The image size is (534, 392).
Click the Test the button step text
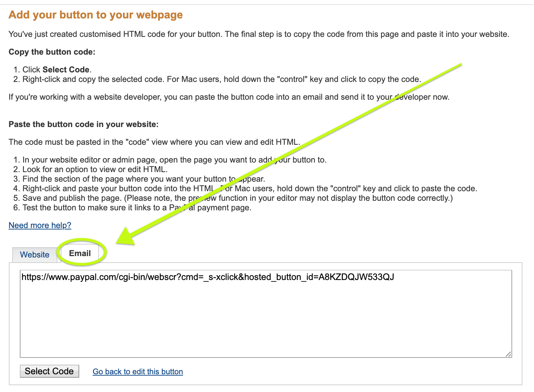pos(137,208)
